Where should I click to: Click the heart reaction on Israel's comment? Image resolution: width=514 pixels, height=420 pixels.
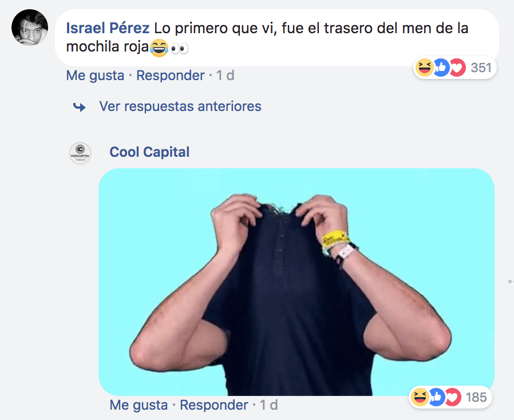pyautogui.click(x=457, y=68)
